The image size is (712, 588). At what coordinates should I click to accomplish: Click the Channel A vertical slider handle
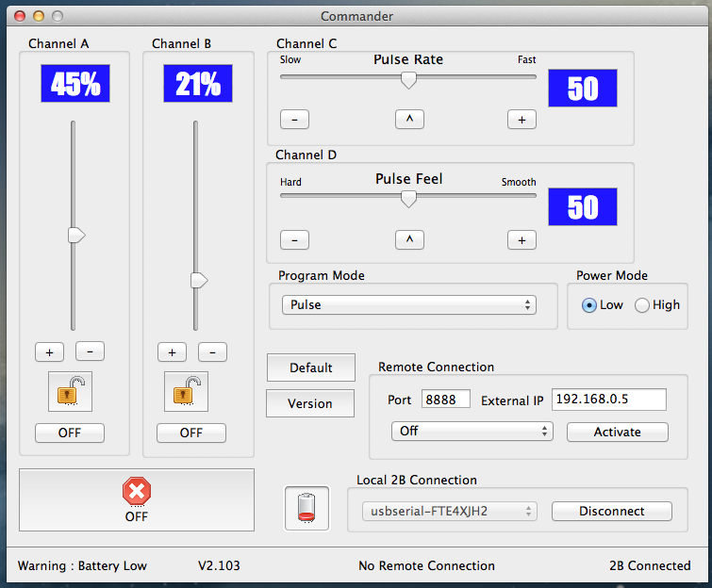coord(76,235)
